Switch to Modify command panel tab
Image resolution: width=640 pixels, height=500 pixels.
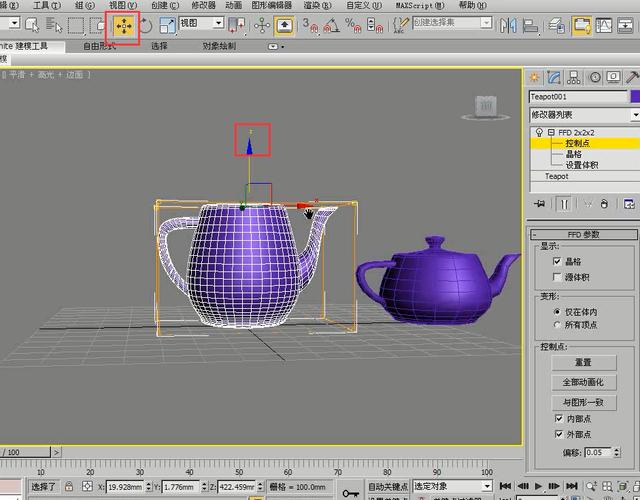pyautogui.click(x=553, y=77)
